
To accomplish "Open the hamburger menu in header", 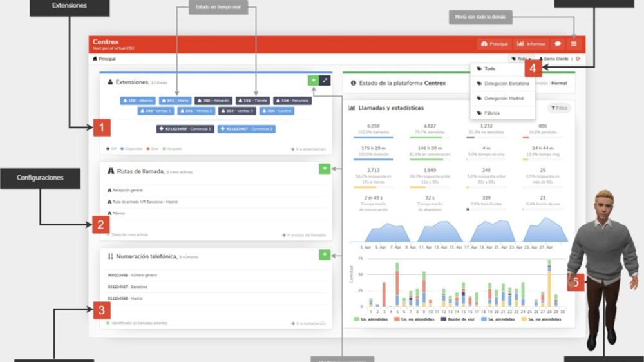I will 574,44.
